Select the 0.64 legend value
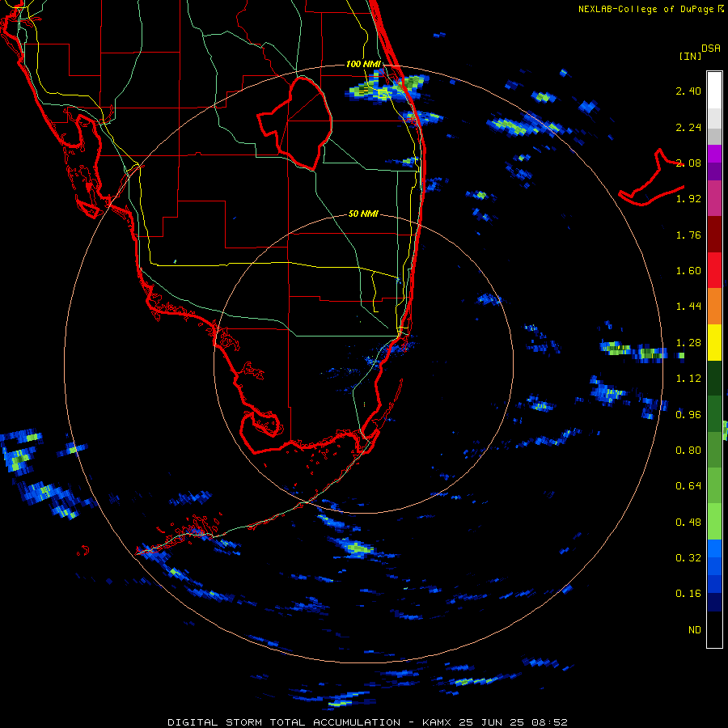 click(688, 486)
